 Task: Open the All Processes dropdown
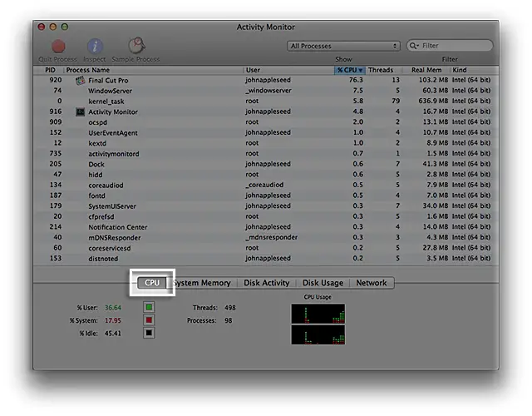[343, 47]
